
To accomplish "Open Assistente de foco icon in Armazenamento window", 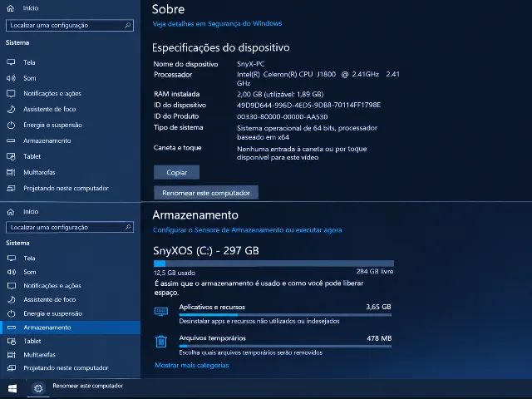I will pos(12,299).
